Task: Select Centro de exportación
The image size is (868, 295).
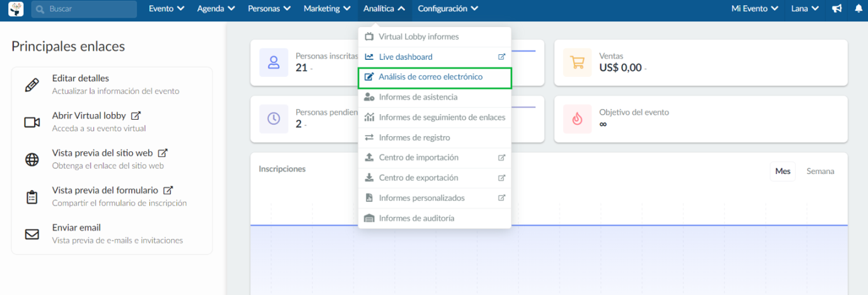Action: 435,178
